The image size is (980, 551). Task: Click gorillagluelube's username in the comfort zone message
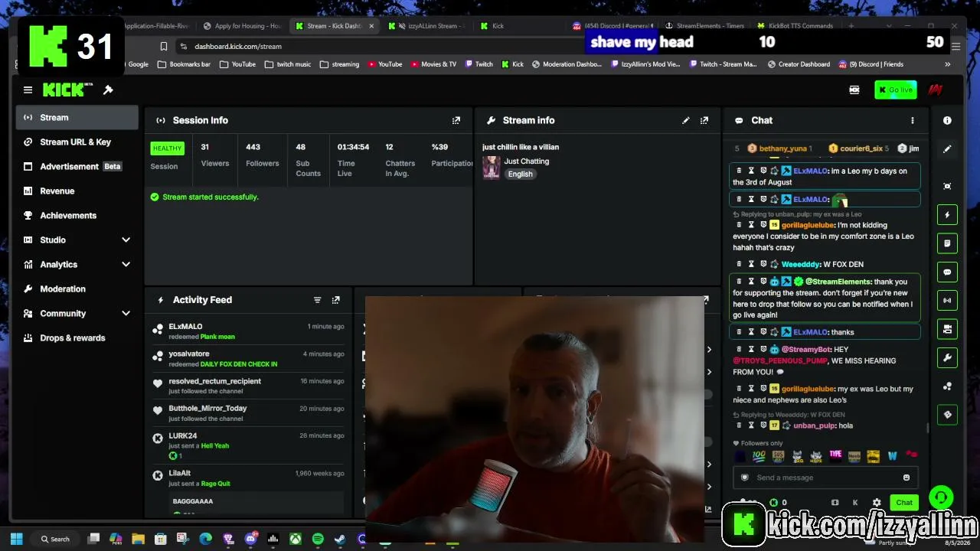click(808, 225)
